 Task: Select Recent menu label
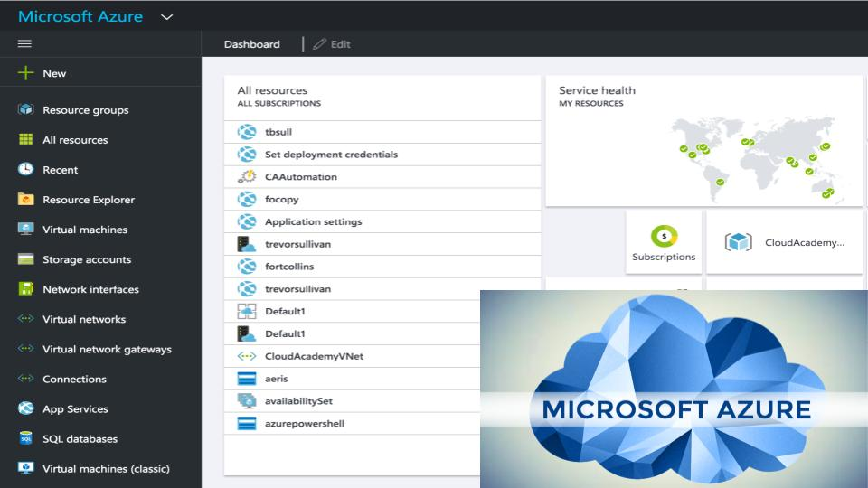(60, 170)
